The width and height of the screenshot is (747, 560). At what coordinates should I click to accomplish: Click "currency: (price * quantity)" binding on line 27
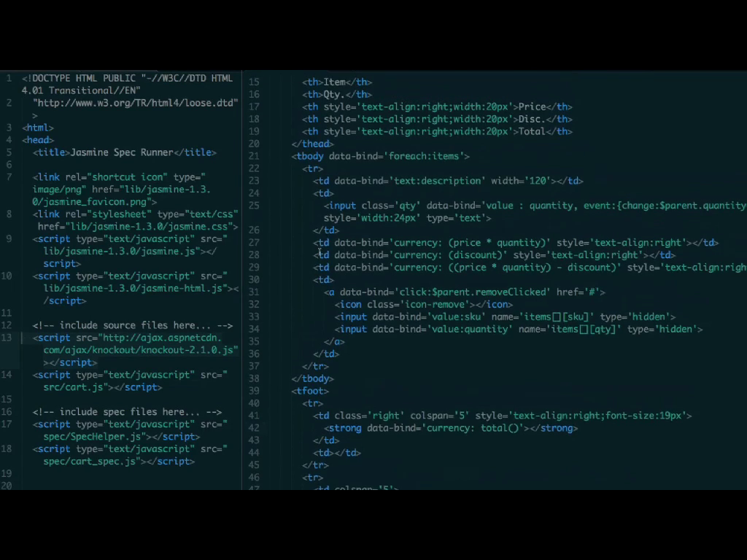[x=470, y=243]
